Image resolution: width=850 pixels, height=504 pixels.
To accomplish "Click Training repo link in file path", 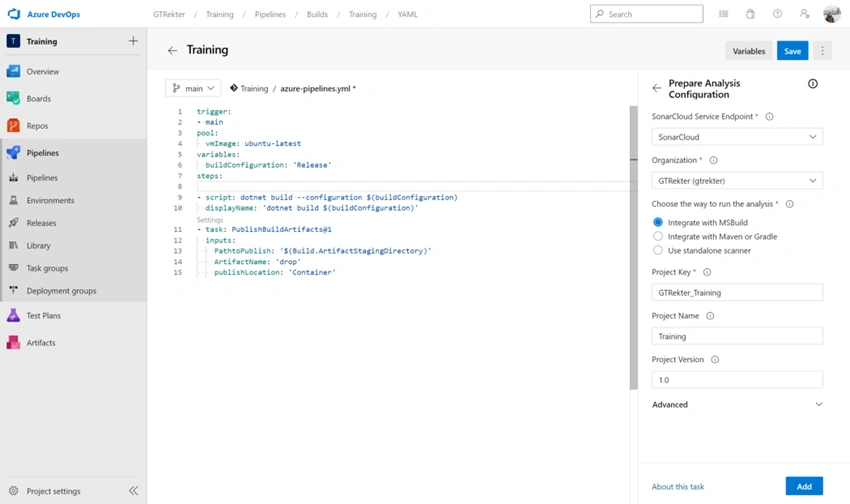I will tap(254, 88).
